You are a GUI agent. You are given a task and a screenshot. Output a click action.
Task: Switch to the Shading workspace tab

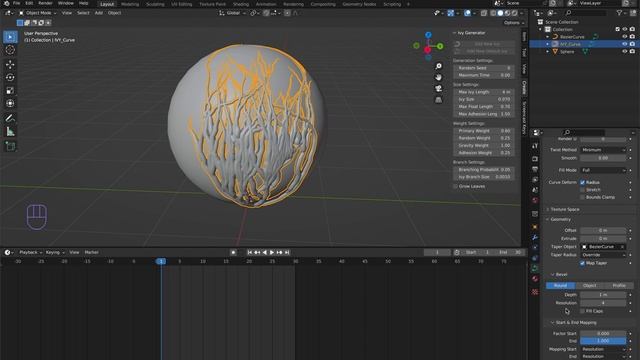coord(241,4)
